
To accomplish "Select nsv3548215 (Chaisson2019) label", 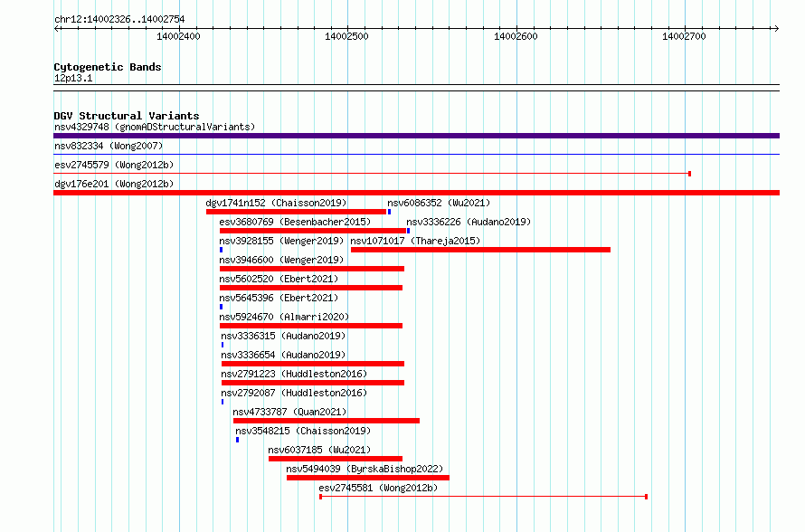I will tap(303, 431).
